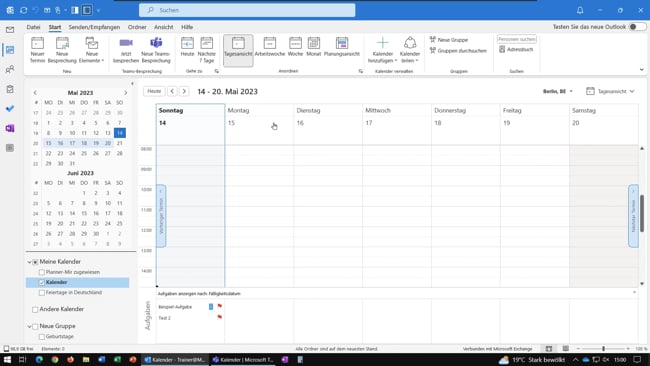650x366 pixels.
Task: Click Personen suchen field
Action: (517, 39)
